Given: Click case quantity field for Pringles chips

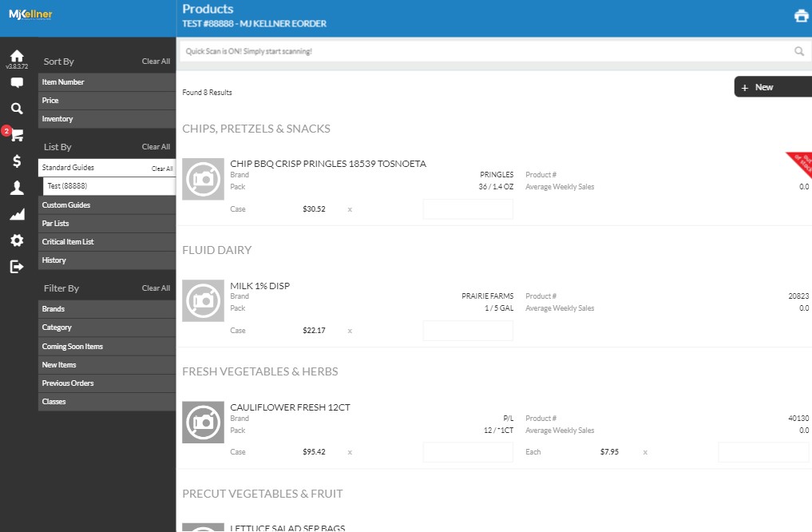Looking at the screenshot, I should (468, 209).
